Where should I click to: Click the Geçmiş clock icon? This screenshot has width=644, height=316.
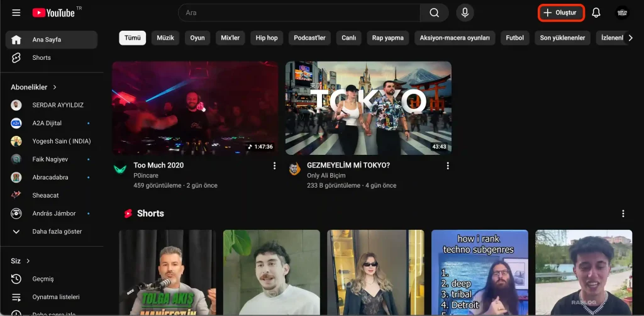pos(16,279)
